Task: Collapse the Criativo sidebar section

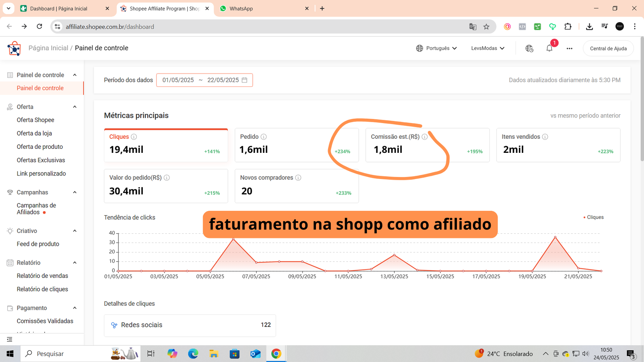Action: [x=75, y=231]
